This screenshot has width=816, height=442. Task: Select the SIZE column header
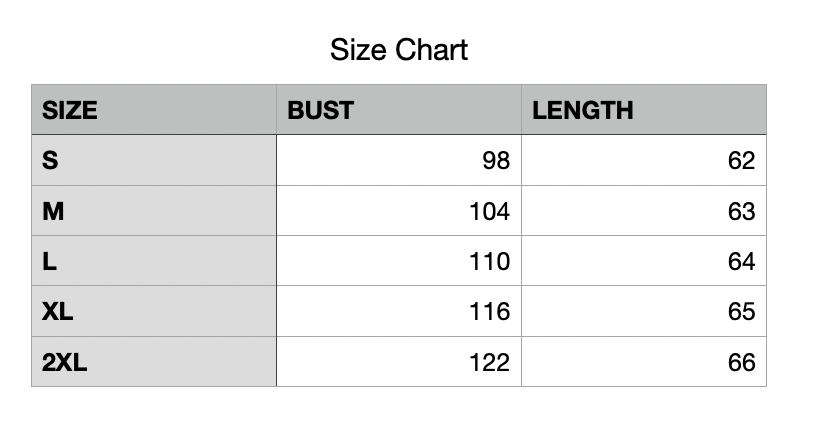[70, 110]
